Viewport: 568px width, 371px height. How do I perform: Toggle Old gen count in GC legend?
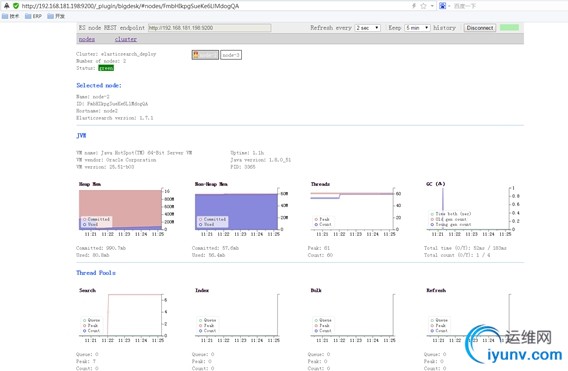pos(448,219)
